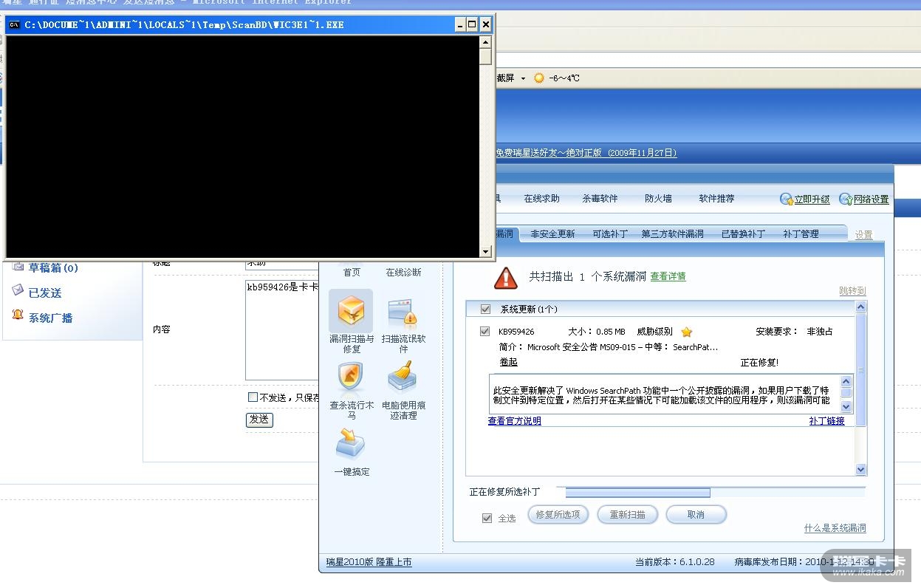This screenshot has width=921, height=588.
Task: Open the 查杀流行木马 trojan shield icon
Action: 351,378
